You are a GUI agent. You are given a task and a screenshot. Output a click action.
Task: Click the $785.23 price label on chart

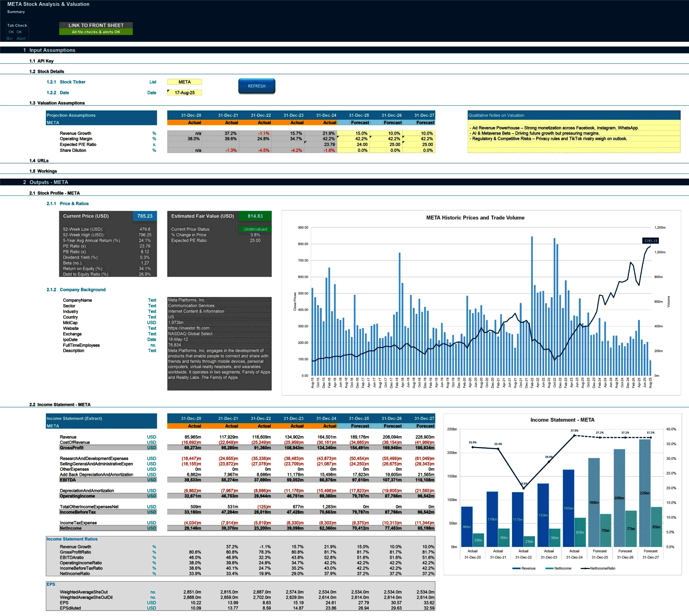tap(651, 241)
